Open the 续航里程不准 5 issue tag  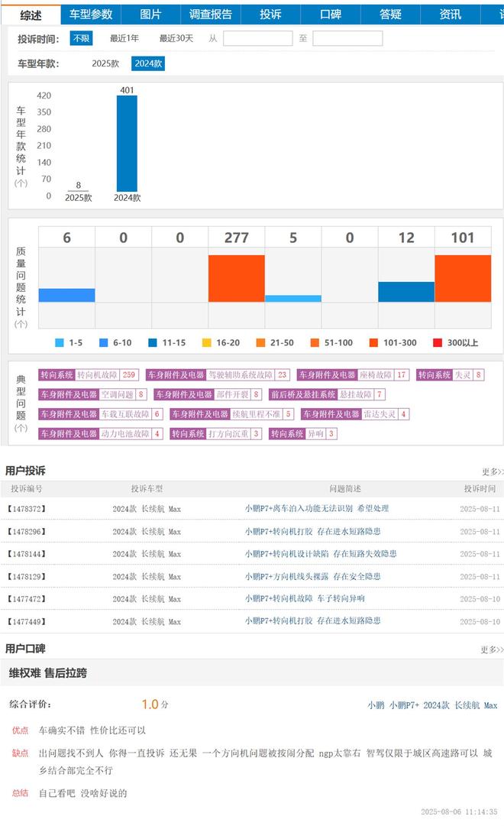(x=231, y=415)
